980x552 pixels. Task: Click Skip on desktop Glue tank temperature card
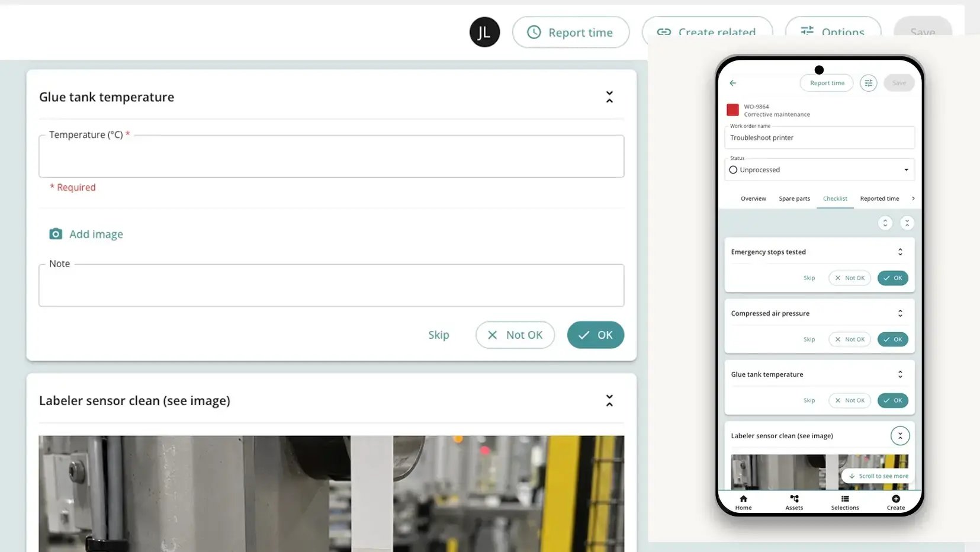439,335
